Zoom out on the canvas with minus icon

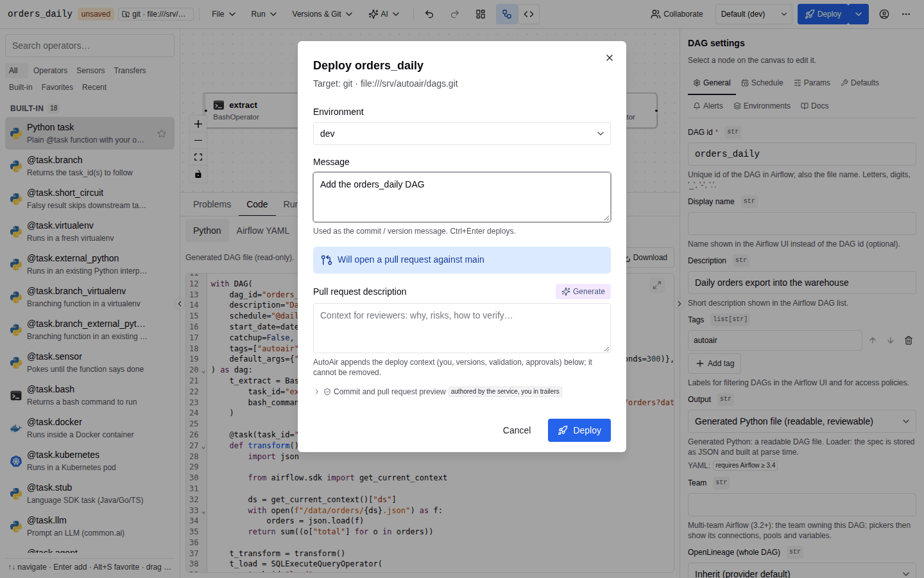pyautogui.click(x=198, y=141)
